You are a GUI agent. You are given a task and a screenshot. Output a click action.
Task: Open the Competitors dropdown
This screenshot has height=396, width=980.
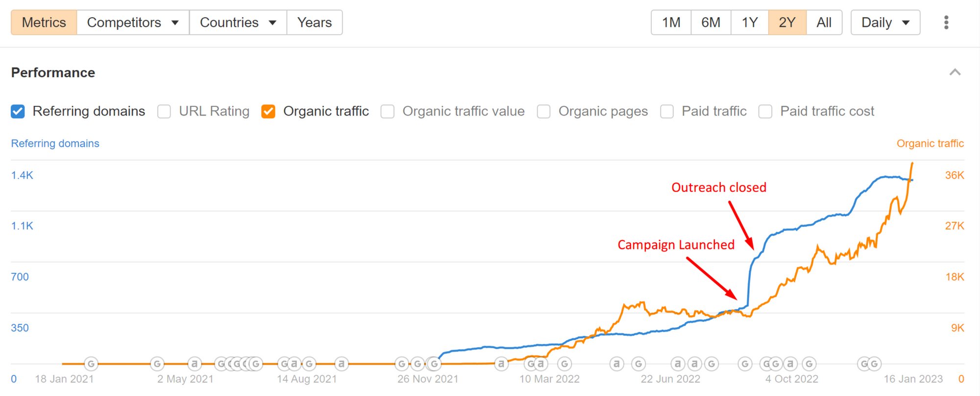133,23
